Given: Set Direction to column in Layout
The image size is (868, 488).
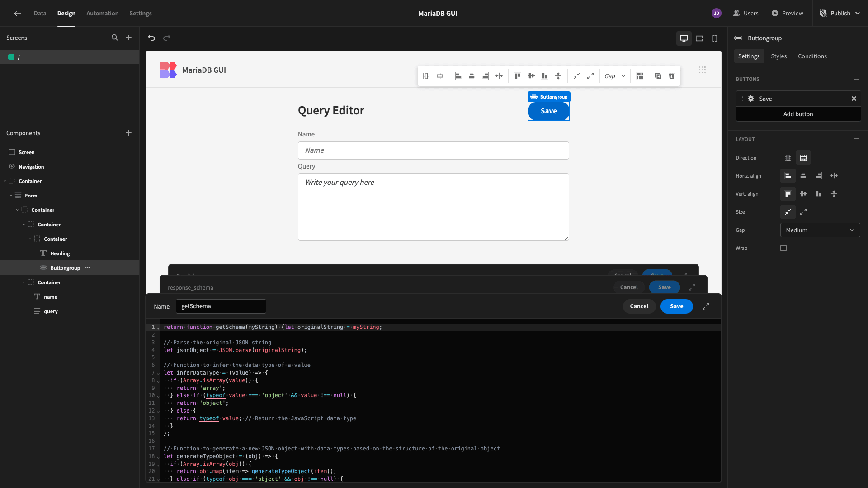Looking at the screenshot, I should 788,158.
